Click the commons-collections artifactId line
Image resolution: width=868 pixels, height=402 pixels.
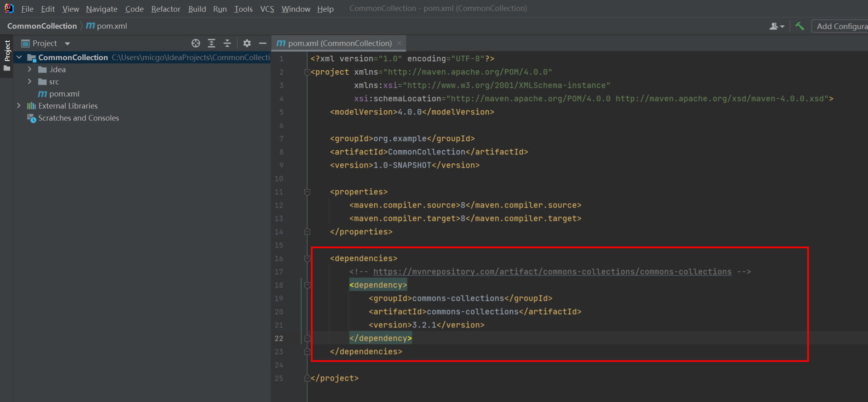tap(475, 312)
